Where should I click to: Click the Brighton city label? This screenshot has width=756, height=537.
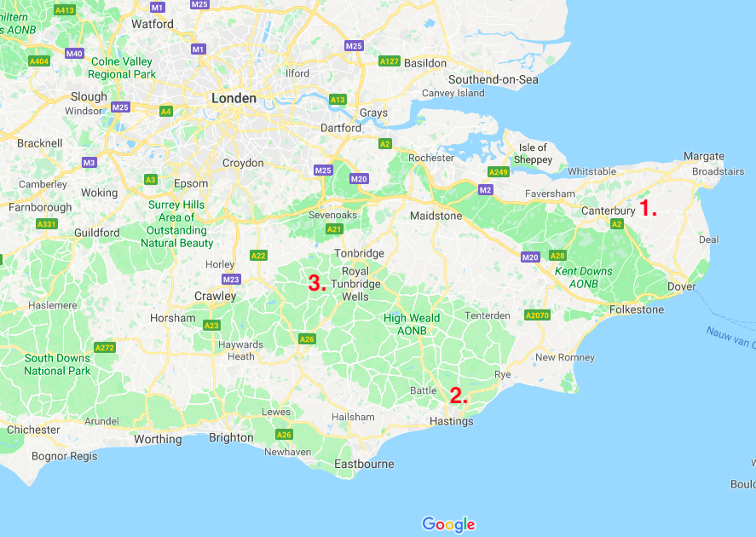(231, 438)
